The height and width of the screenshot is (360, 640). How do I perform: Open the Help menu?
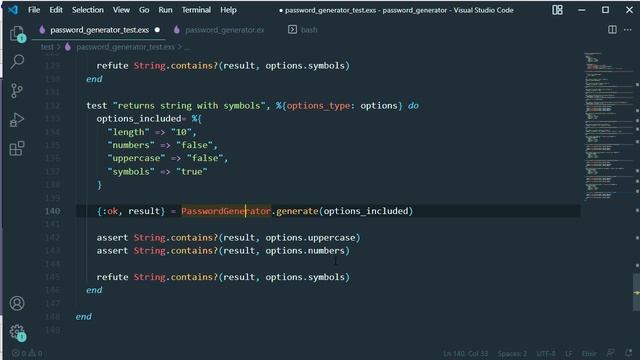click(x=228, y=10)
